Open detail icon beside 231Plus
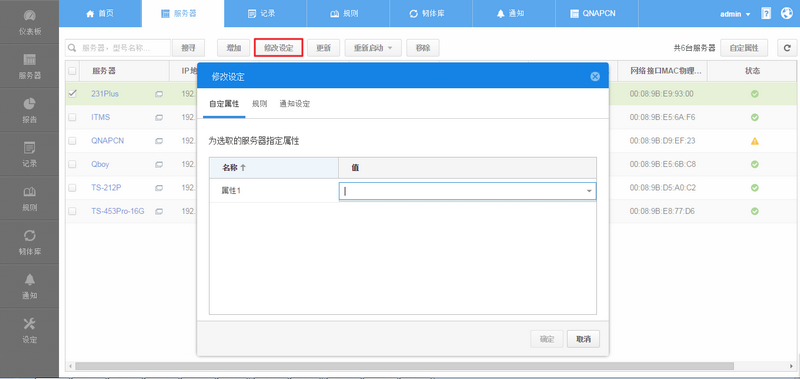This screenshot has height=379, width=800. point(159,94)
